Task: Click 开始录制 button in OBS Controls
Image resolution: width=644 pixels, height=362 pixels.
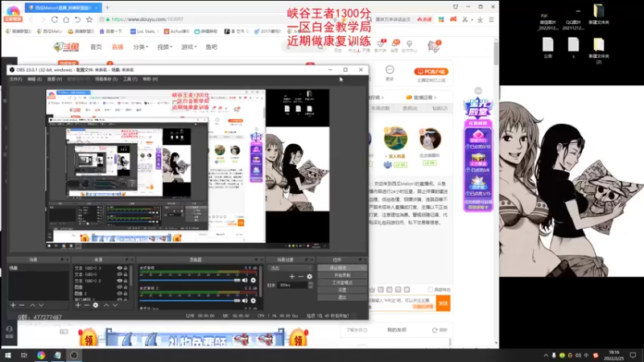Action: (342, 275)
